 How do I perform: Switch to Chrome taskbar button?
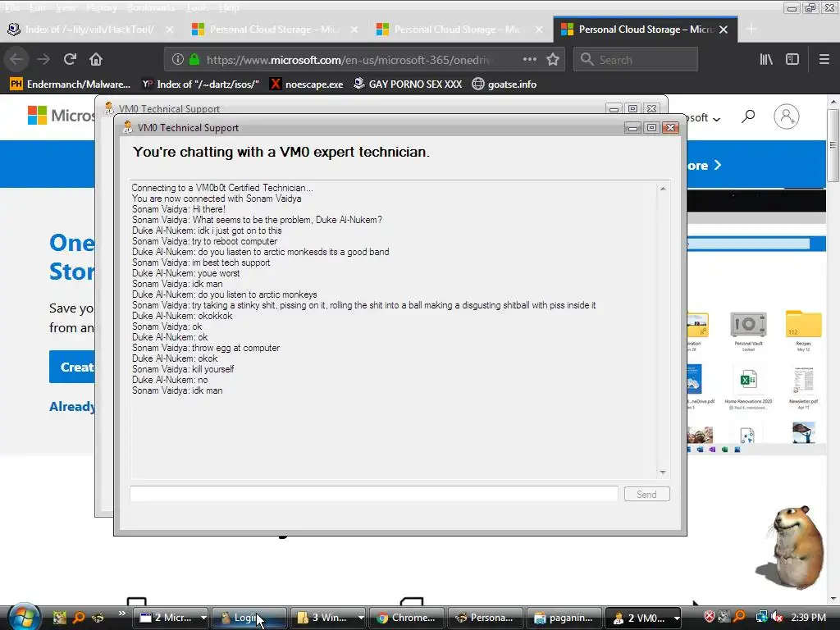(x=409, y=618)
